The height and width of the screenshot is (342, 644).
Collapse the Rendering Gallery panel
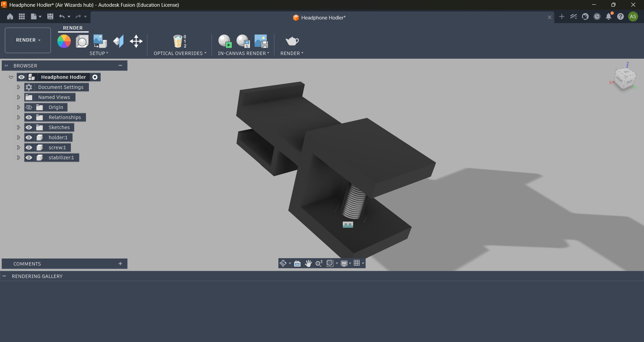pyautogui.click(x=4, y=276)
